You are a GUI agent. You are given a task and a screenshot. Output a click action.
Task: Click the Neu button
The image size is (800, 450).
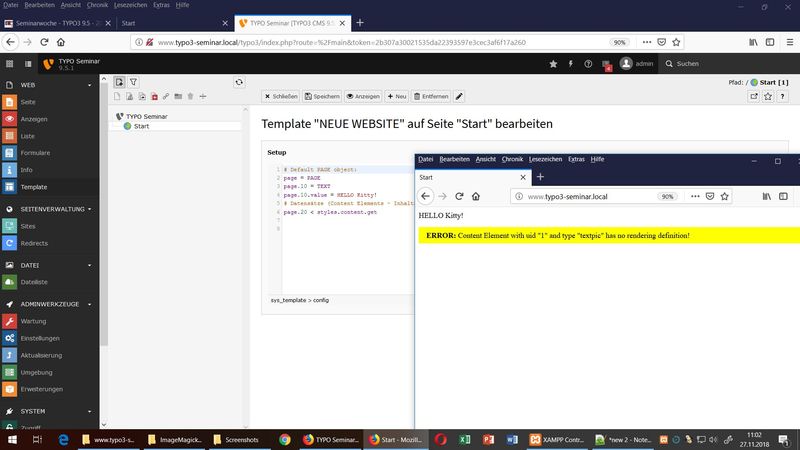coord(396,96)
